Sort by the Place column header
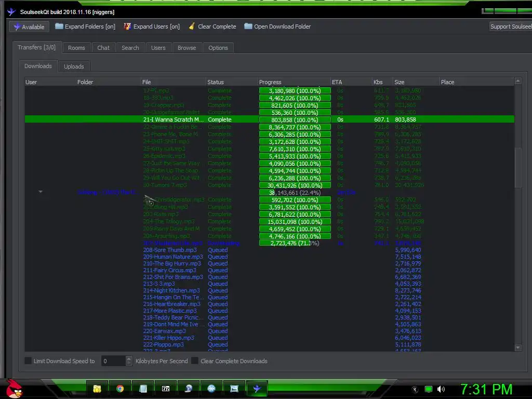The height and width of the screenshot is (399, 532). (477, 82)
